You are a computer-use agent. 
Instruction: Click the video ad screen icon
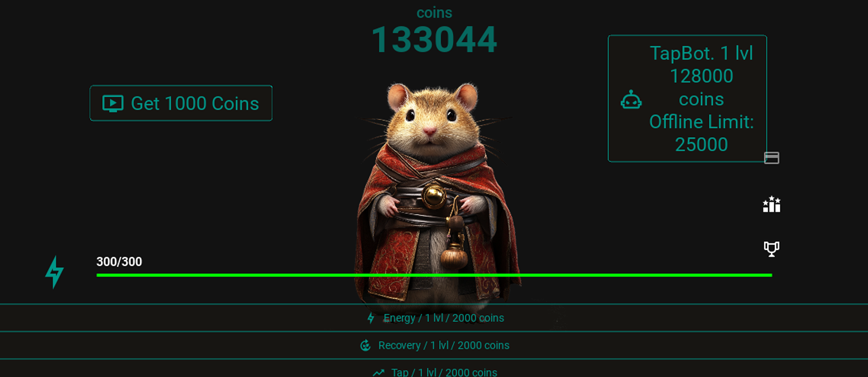pyautogui.click(x=113, y=103)
